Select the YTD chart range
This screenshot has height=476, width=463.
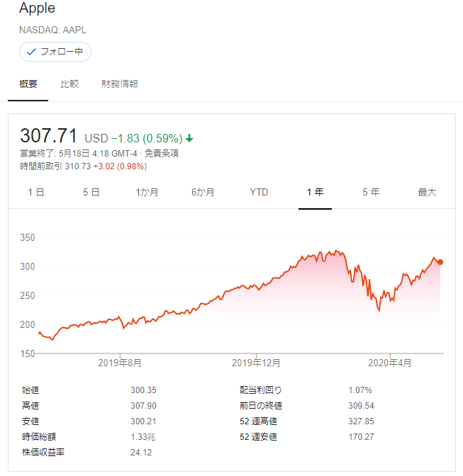pos(259,192)
